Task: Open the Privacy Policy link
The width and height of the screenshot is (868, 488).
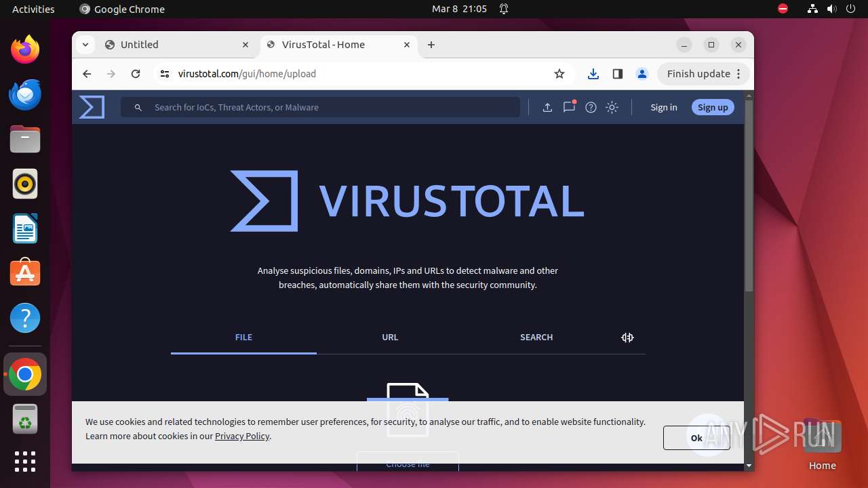Action: [x=242, y=436]
